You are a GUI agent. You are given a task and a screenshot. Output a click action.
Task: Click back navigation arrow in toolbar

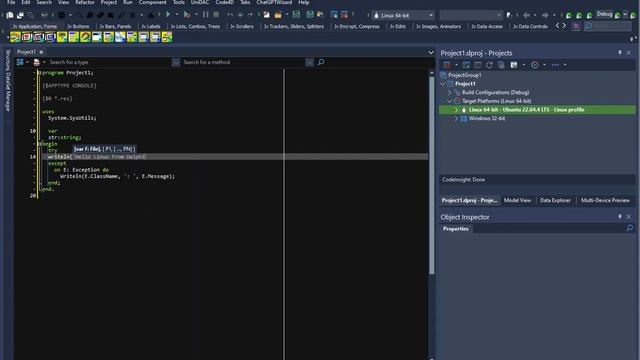(527, 15)
